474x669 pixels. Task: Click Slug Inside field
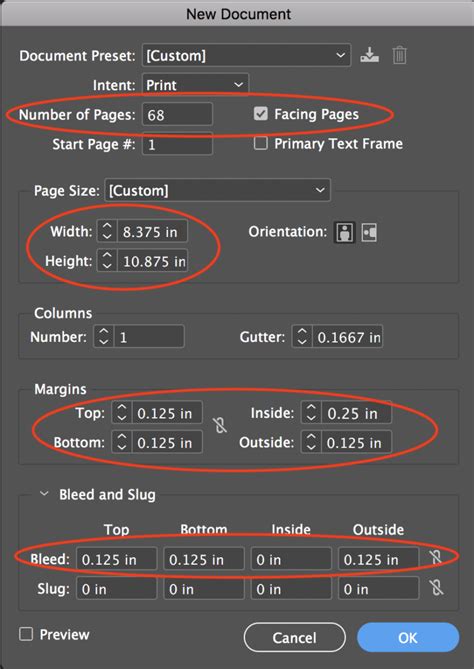[291, 589]
